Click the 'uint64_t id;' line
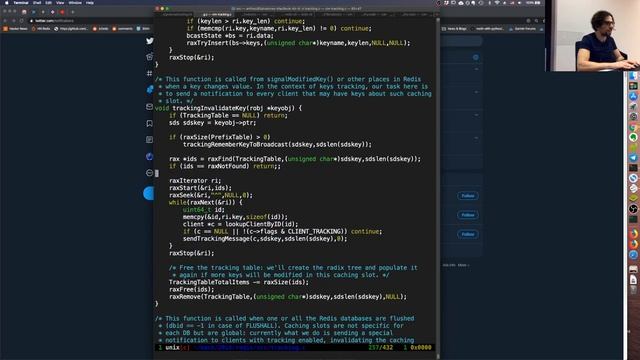This screenshot has height=360, width=640. click(x=204, y=209)
